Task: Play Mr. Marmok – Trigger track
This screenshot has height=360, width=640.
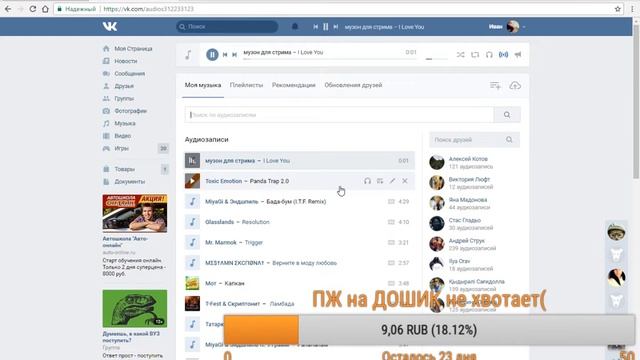Action: tap(192, 242)
